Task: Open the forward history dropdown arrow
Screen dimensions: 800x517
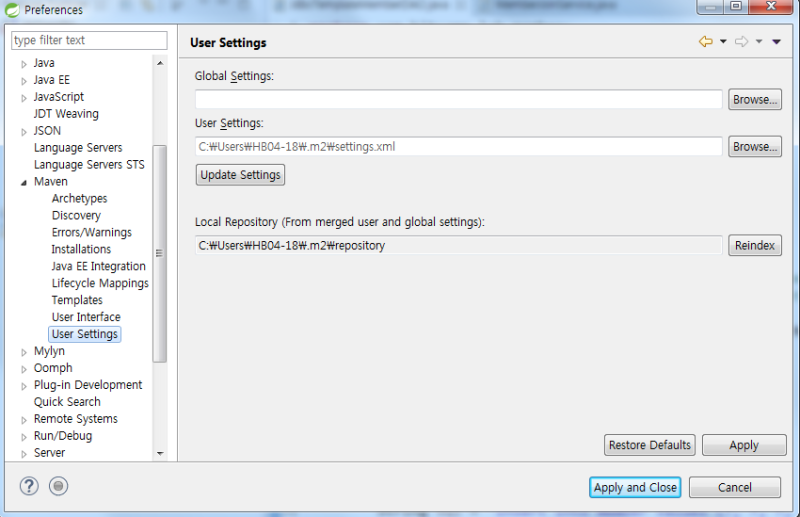Action: 759,41
